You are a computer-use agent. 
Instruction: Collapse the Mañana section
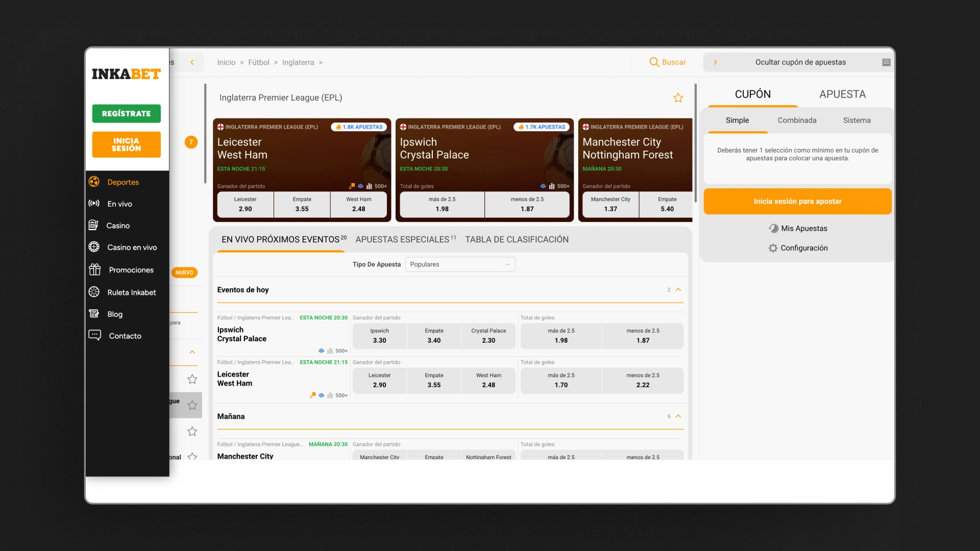678,416
